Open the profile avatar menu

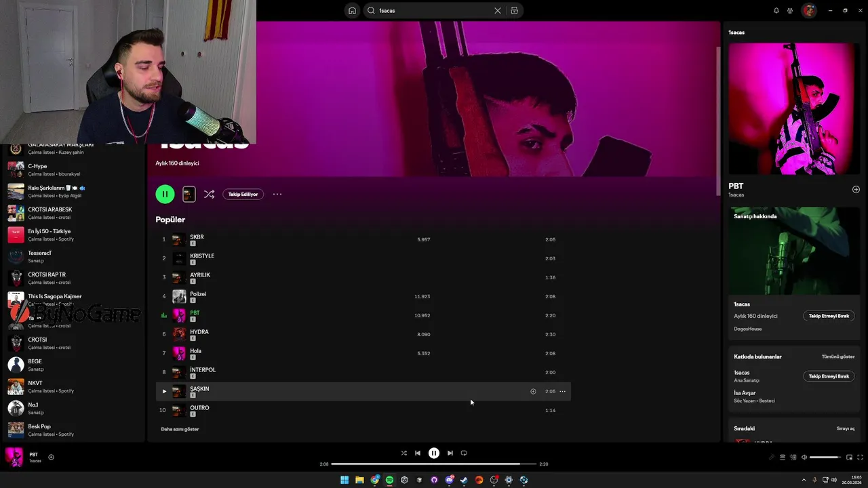[x=808, y=10]
